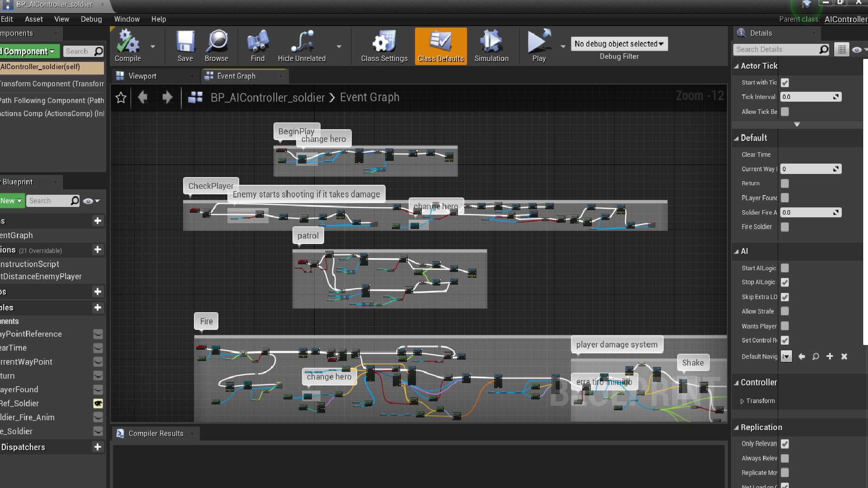Image resolution: width=868 pixels, height=488 pixels.
Task: Click inside the Search Details field
Action: (x=778, y=49)
